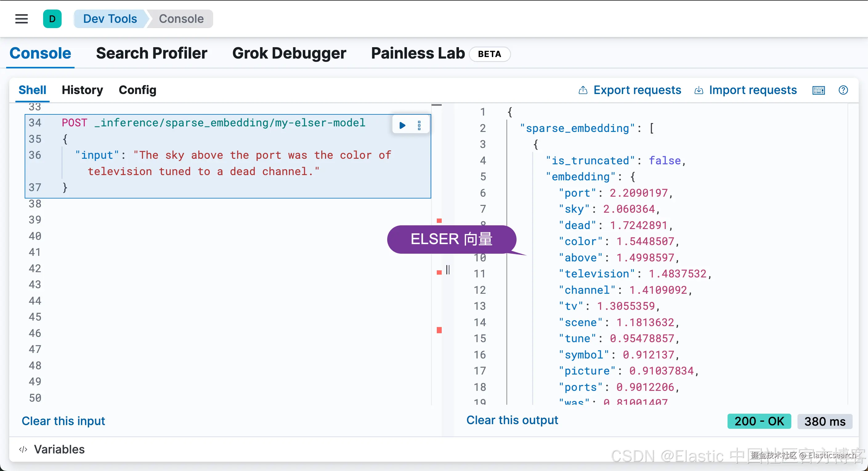Click the green D space avatar
868x471 pixels.
[x=52, y=19]
